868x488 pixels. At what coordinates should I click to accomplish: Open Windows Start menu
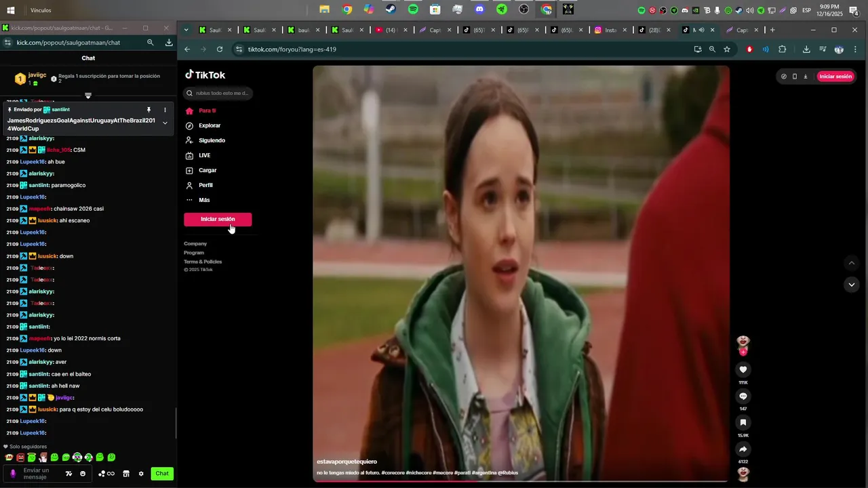(11, 9)
